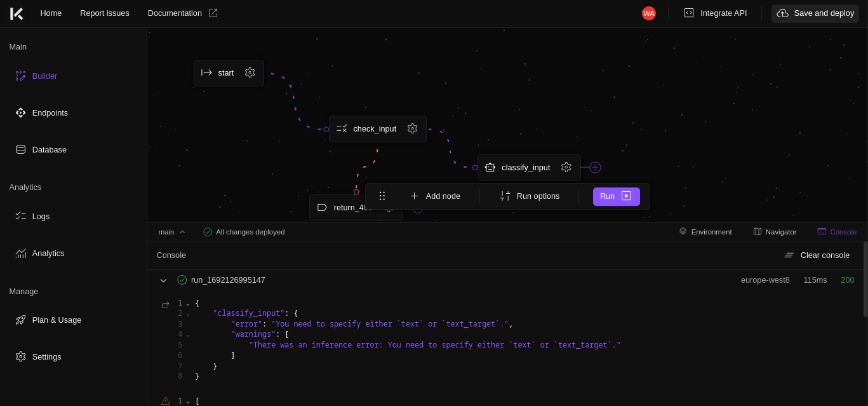Open Documentation external link
Viewport: 868px width, 406px height.
tap(183, 13)
